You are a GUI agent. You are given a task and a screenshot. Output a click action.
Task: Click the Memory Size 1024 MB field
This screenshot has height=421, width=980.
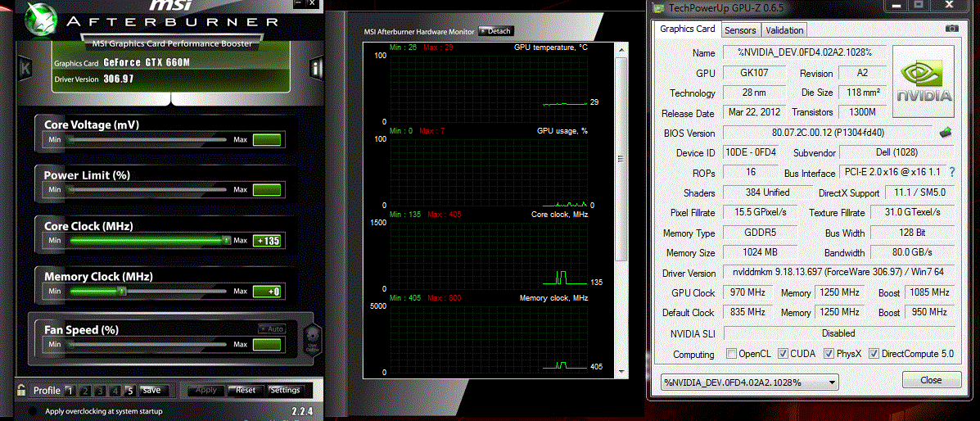[760, 252]
